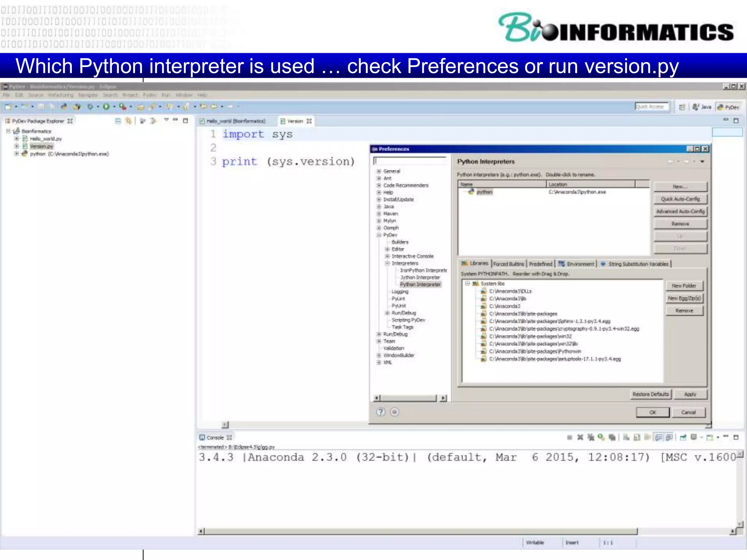Click the Pin Console icon
The width and height of the screenshot is (747, 560).
tap(683, 437)
